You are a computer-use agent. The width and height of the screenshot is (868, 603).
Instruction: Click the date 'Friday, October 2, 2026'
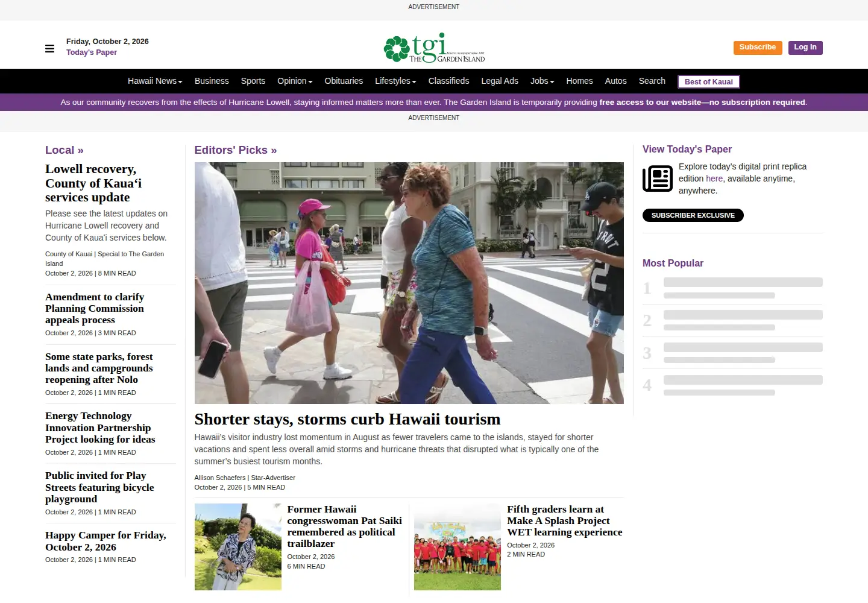(107, 42)
